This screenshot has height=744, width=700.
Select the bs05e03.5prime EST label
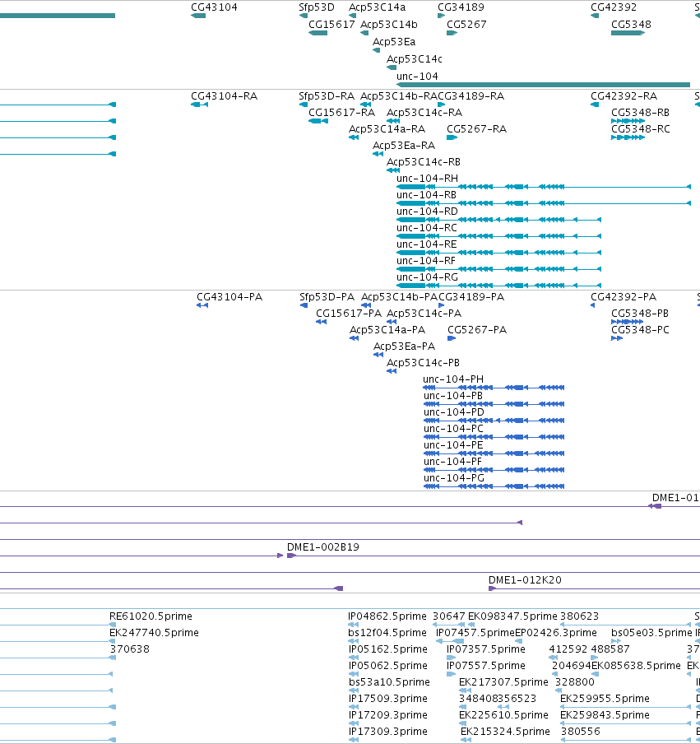click(651, 633)
